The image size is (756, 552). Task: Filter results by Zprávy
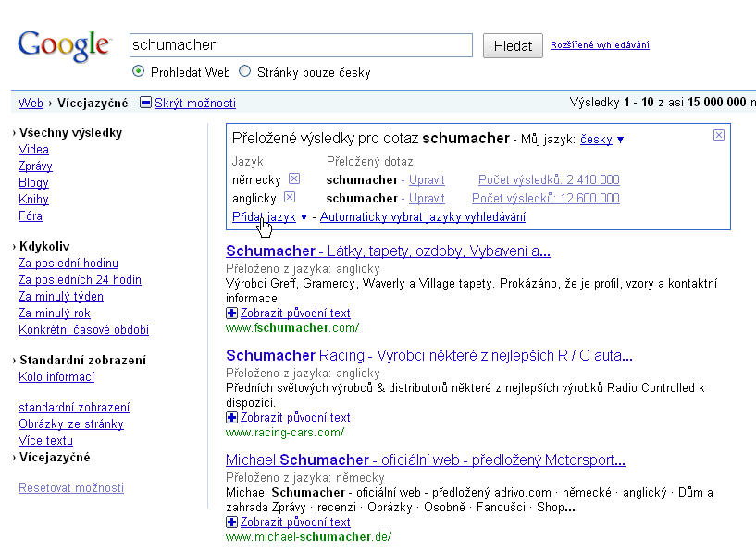[x=35, y=166]
